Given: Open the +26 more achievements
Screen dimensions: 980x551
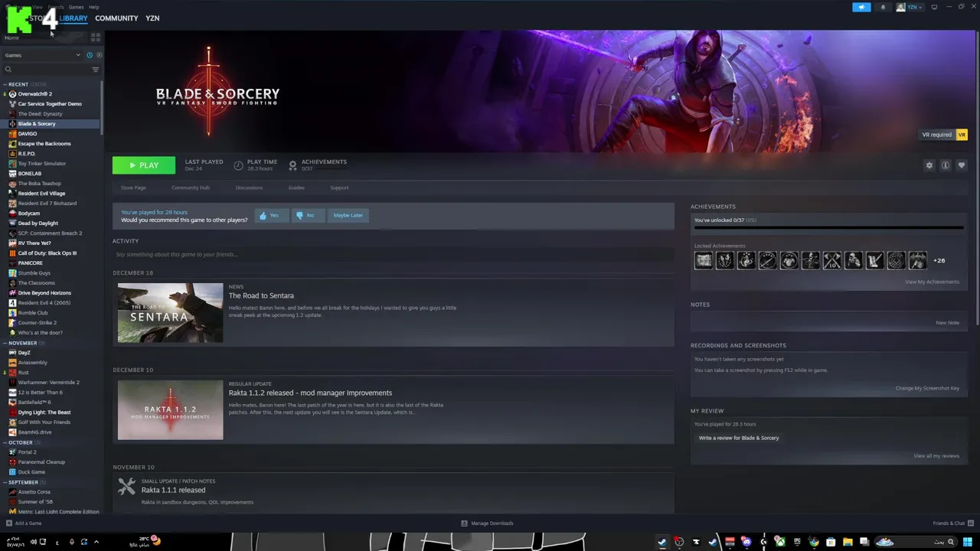Looking at the screenshot, I should click(x=939, y=261).
